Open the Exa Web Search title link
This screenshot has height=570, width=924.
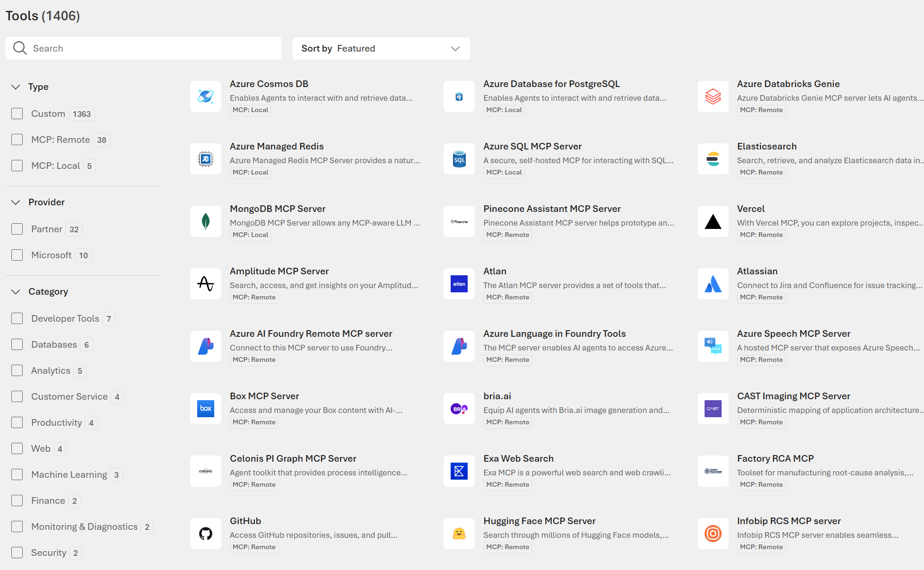(518, 458)
